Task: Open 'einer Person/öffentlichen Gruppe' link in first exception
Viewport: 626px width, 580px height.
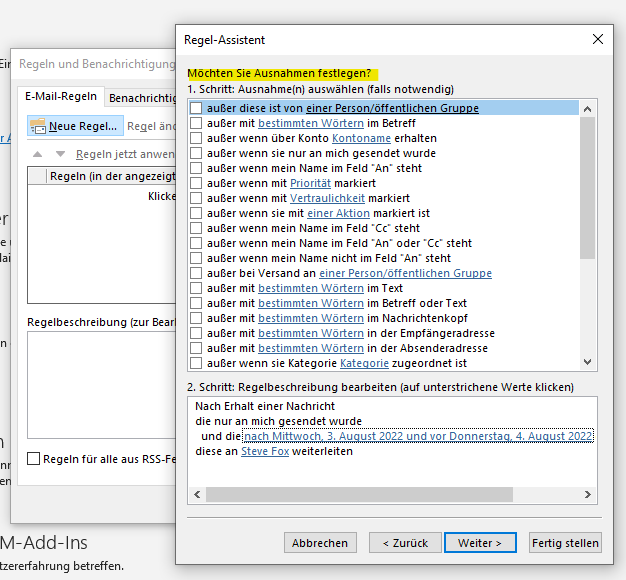Action: point(392,108)
